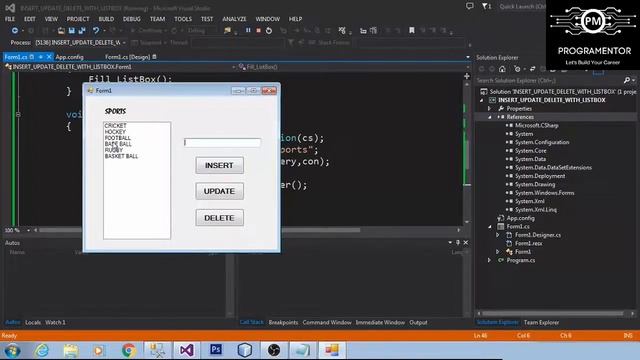Open the TOOLS menu
This screenshot has height=360, width=640.
click(x=183, y=19)
